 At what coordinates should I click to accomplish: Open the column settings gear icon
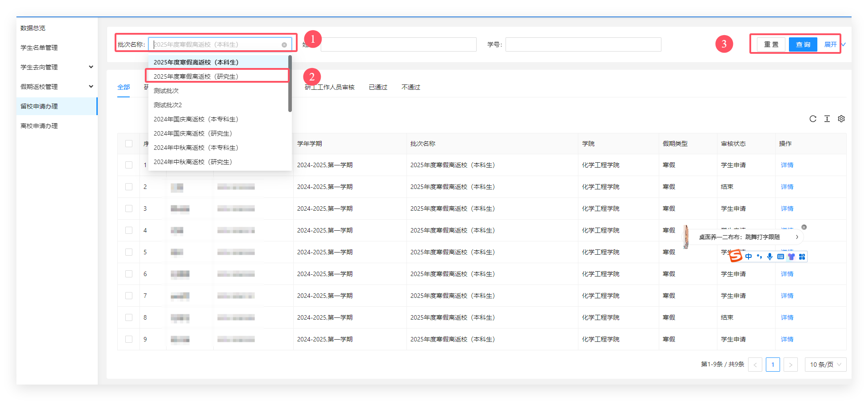coord(841,119)
